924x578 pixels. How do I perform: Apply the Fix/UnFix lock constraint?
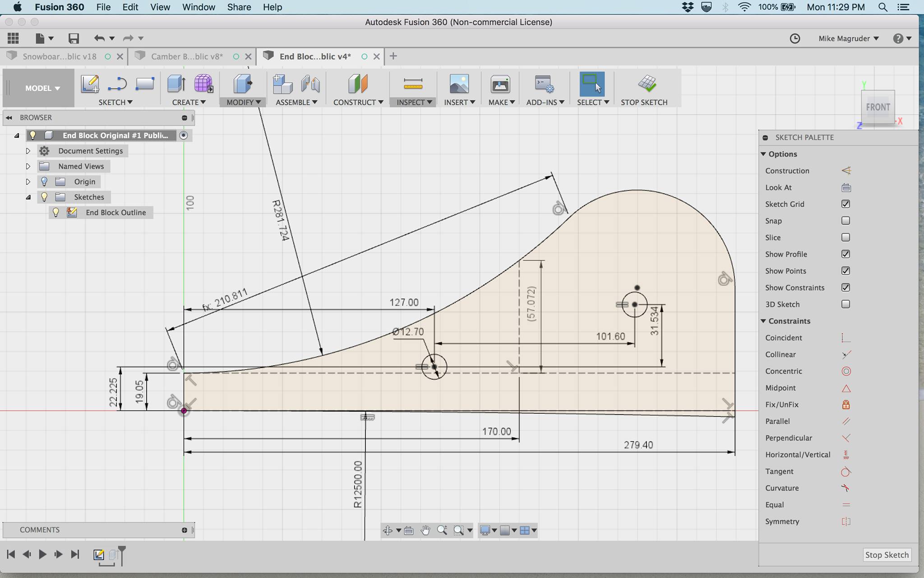pyautogui.click(x=845, y=405)
